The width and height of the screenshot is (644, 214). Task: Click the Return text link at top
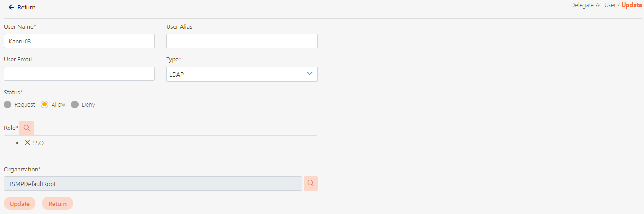[x=26, y=8]
